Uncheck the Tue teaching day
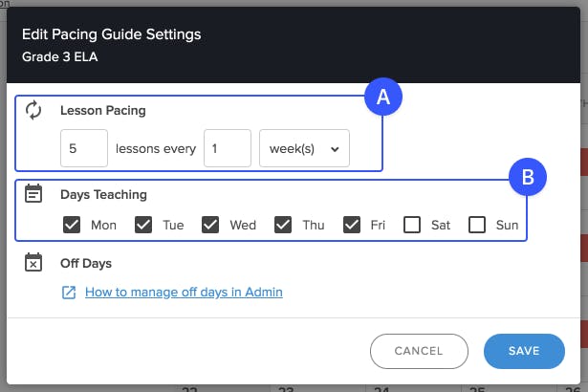This screenshot has height=392, width=588. click(x=143, y=225)
